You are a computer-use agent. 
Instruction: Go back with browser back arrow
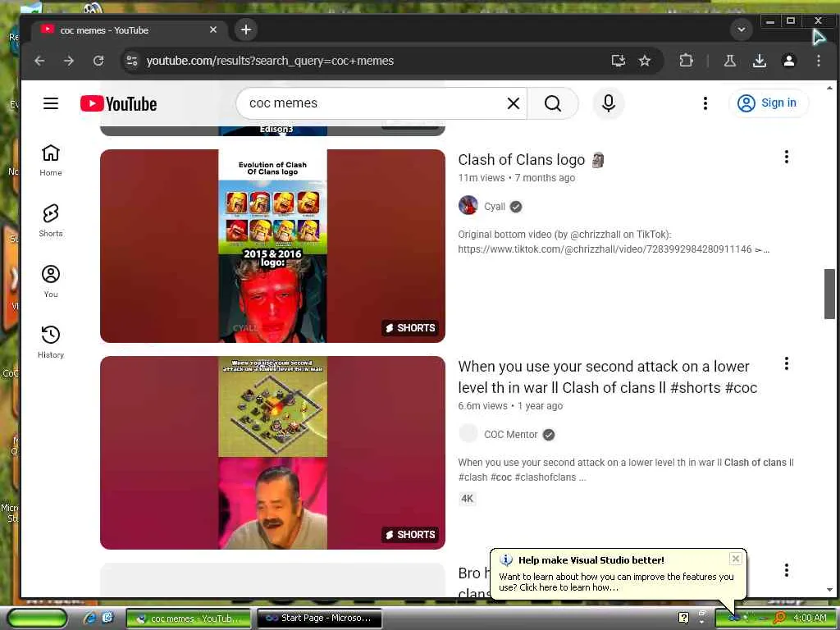(x=39, y=61)
